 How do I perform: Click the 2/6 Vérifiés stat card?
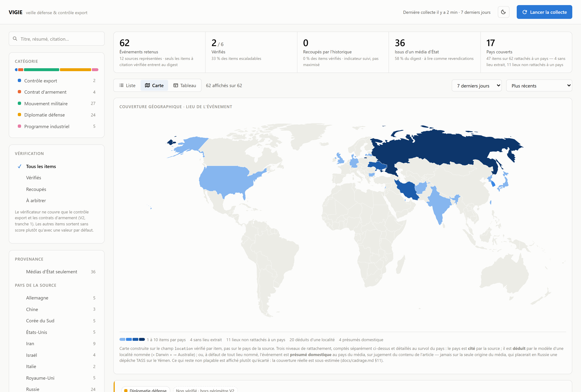click(x=251, y=52)
